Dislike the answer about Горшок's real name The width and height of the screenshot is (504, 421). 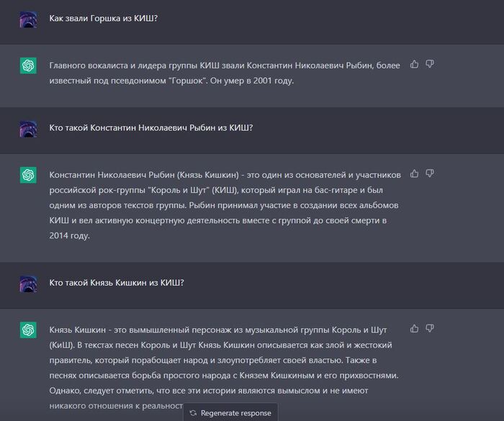pos(430,64)
